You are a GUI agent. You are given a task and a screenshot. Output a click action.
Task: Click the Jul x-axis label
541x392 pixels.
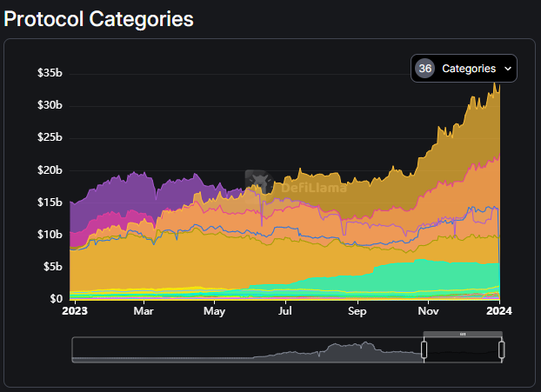point(285,309)
